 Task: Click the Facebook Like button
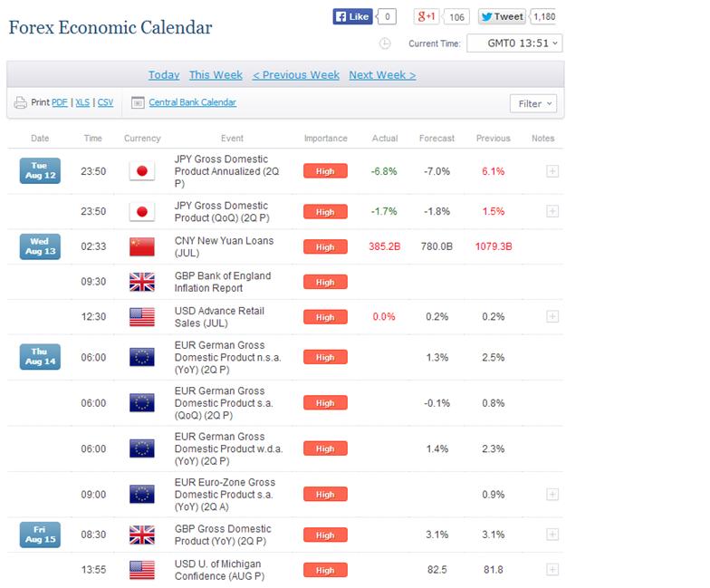tap(353, 16)
